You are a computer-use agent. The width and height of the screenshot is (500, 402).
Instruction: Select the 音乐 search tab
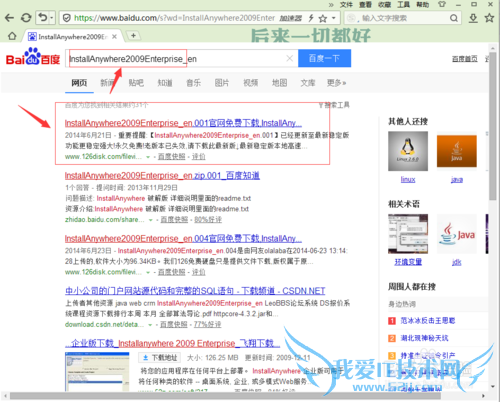point(193,83)
